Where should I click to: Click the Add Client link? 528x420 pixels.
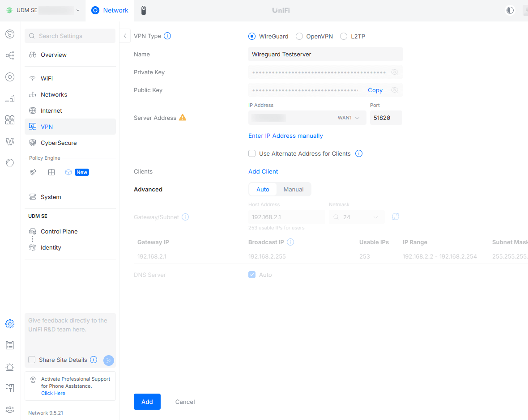pos(263,171)
